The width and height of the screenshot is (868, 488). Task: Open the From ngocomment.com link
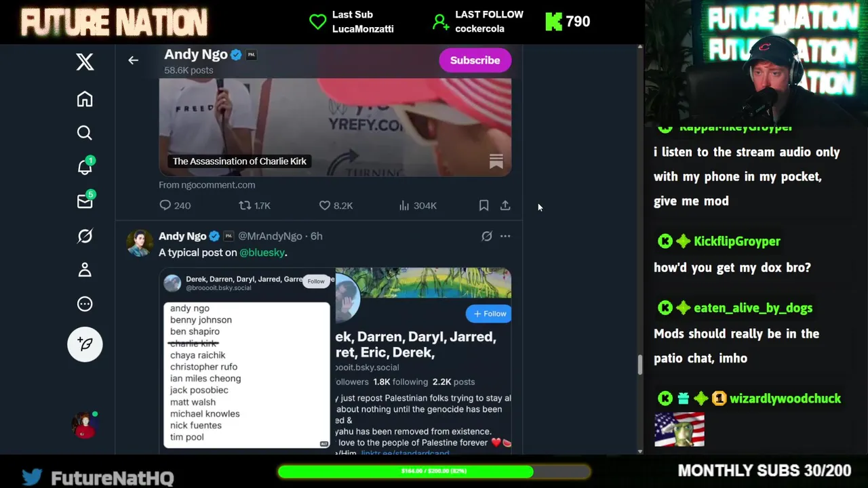tap(207, 184)
